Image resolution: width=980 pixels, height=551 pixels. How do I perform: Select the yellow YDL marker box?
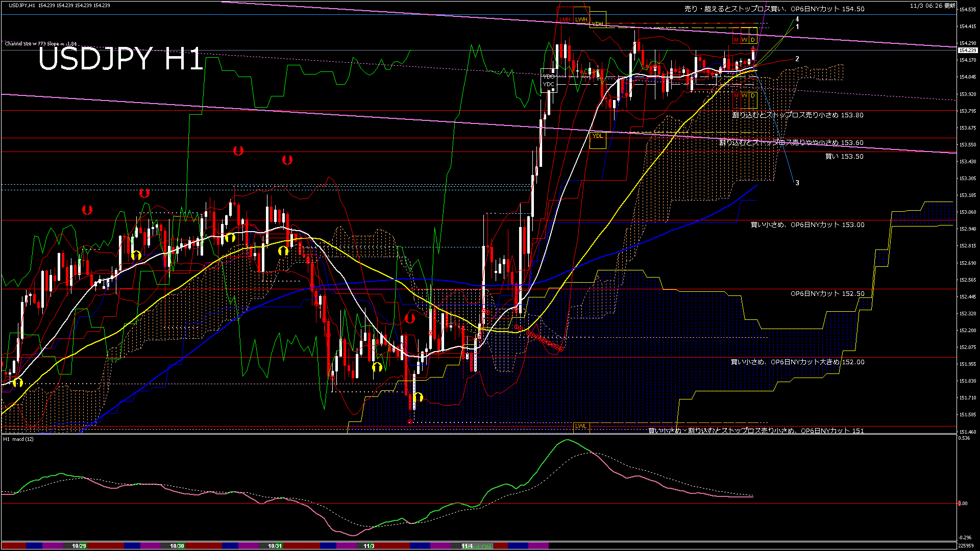pyautogui.click(x=597, y=136)
